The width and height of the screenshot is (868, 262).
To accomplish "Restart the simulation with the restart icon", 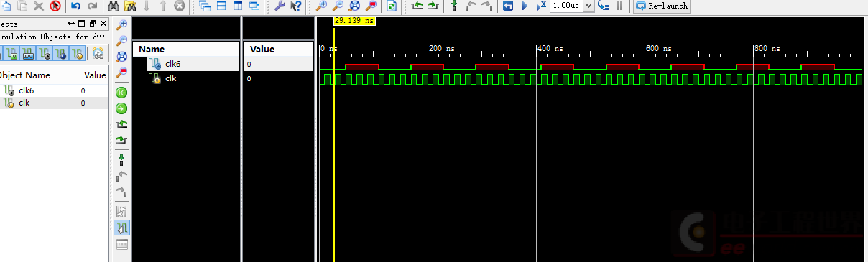I will [x=507, y=6].
